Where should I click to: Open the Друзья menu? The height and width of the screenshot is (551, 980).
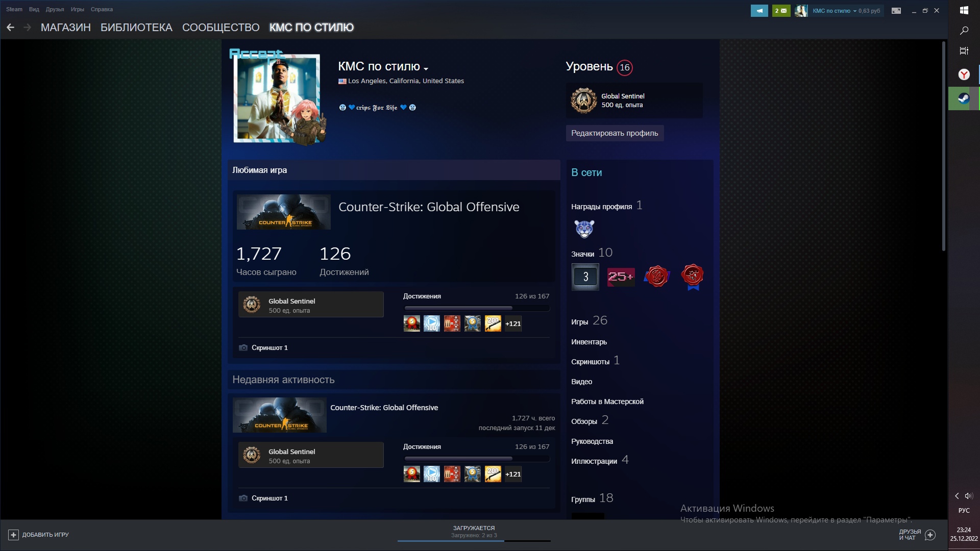click(55, 9)
